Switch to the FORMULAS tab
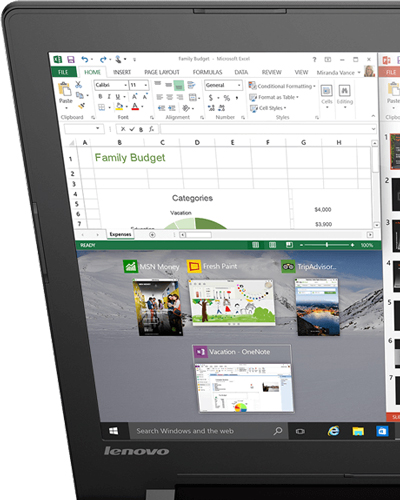Viewport: 400px width, 500px height. [x=207, y=72]
